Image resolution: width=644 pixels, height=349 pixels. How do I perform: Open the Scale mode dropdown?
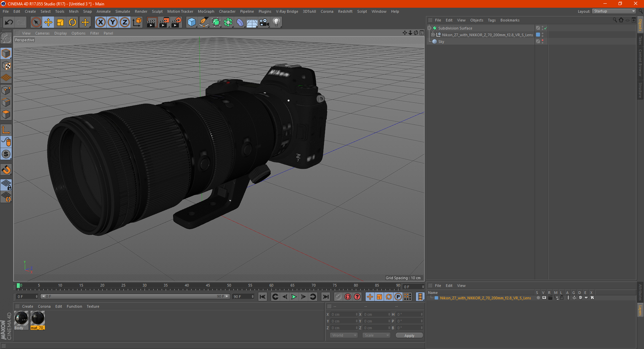coord(376,335)
